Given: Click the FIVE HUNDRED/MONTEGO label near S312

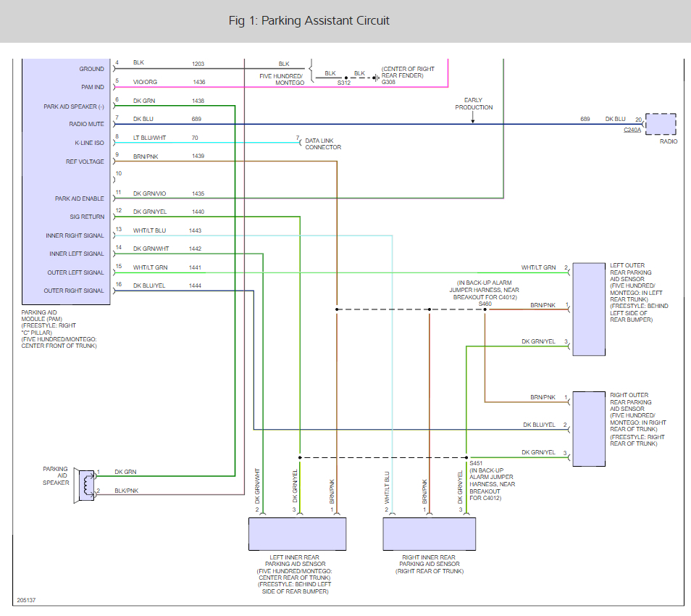Looking at the screenshot, I should (x=282, y=80).
